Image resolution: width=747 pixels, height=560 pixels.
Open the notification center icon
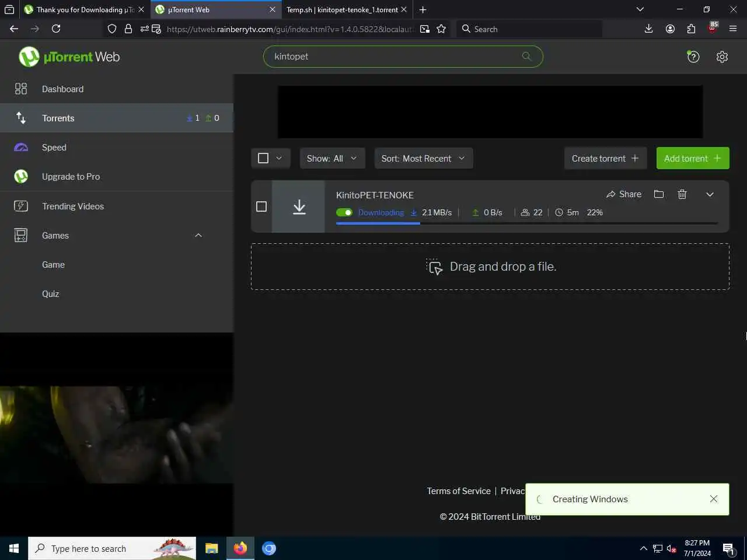coord(728,548)
